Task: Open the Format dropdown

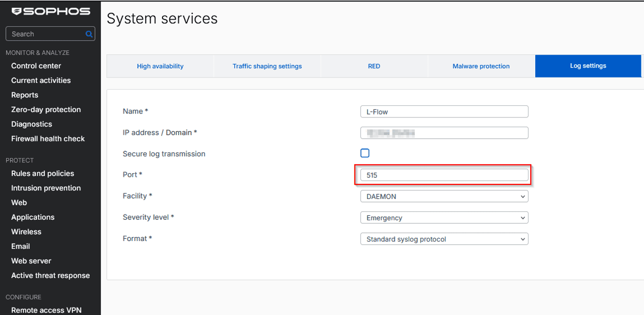Action: (x=444, y=239)
